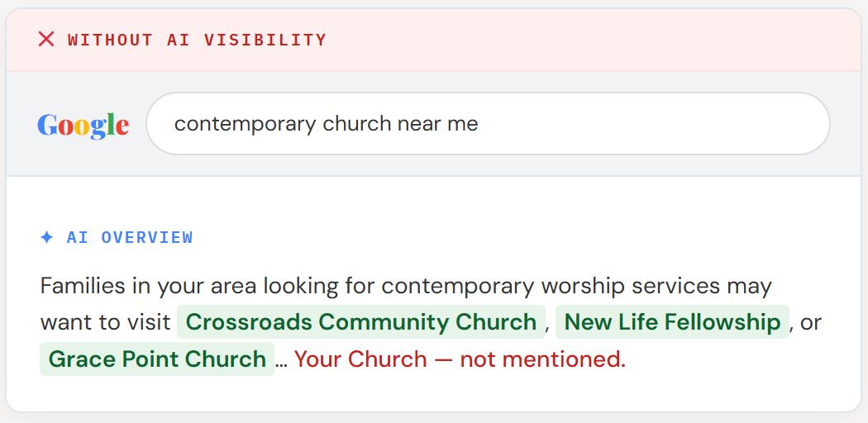Click the "Without AI Visibility" header label
868x423 pixels.
point(197,40)
